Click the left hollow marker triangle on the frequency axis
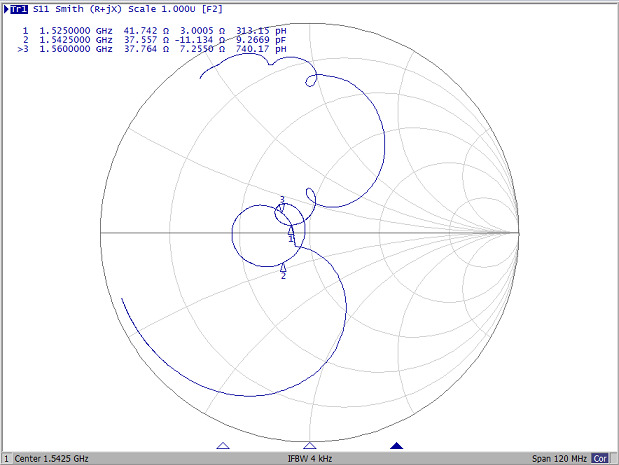The image size is (619, 465). 223,445
